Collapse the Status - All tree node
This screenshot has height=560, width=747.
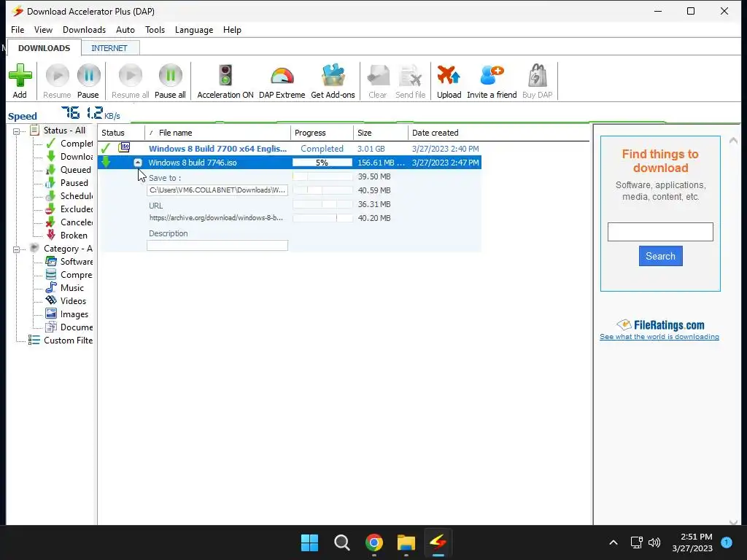pyautogui.click(x=16, y=131)
